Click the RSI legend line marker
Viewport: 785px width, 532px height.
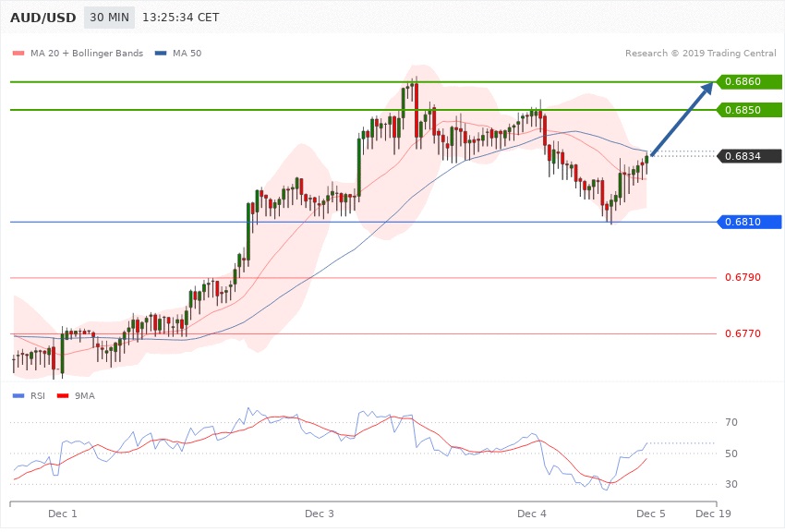18,395
